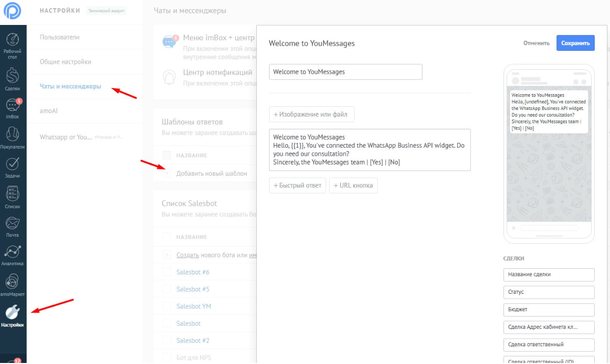The height and width of the screenshot is (364, 610).
Task: Open the Сделки deals icon
Action: (13, 76)
